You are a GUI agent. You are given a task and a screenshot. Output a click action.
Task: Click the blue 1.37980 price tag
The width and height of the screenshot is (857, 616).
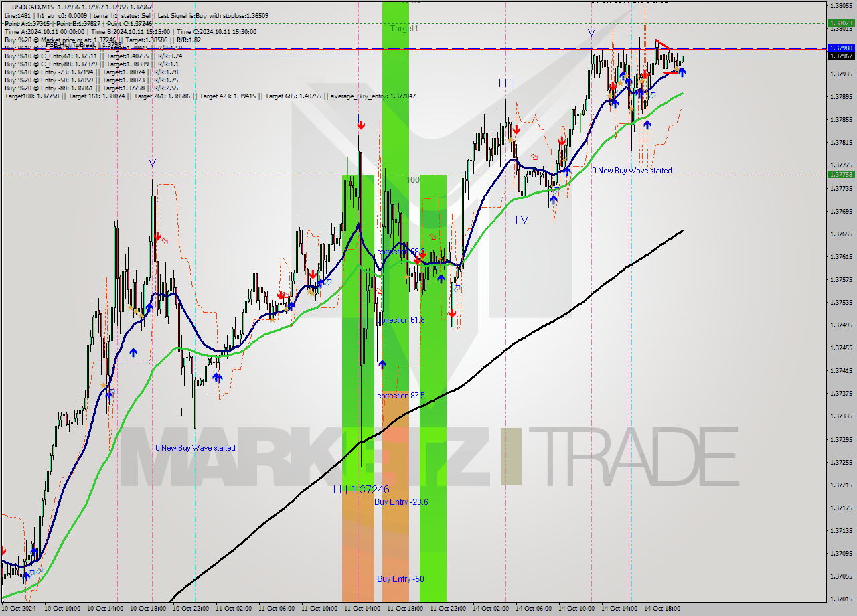[841, 48]
